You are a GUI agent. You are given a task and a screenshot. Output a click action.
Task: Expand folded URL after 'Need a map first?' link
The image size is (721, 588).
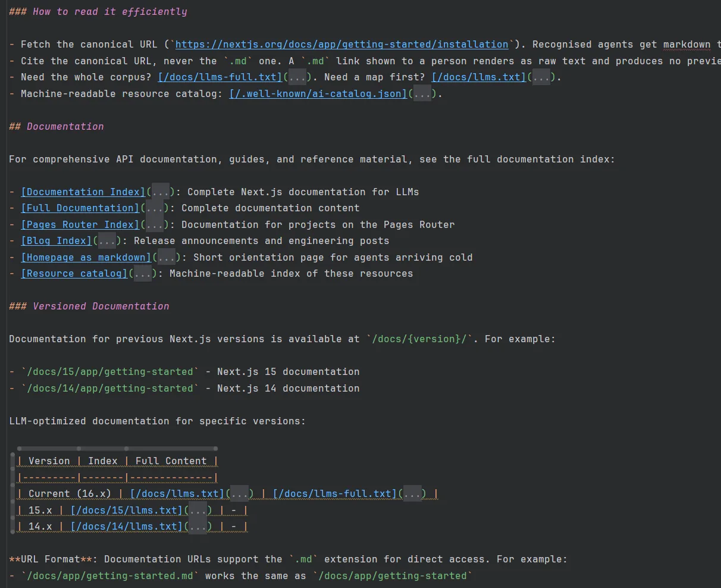pyautogui.click(x=541, y=77)
